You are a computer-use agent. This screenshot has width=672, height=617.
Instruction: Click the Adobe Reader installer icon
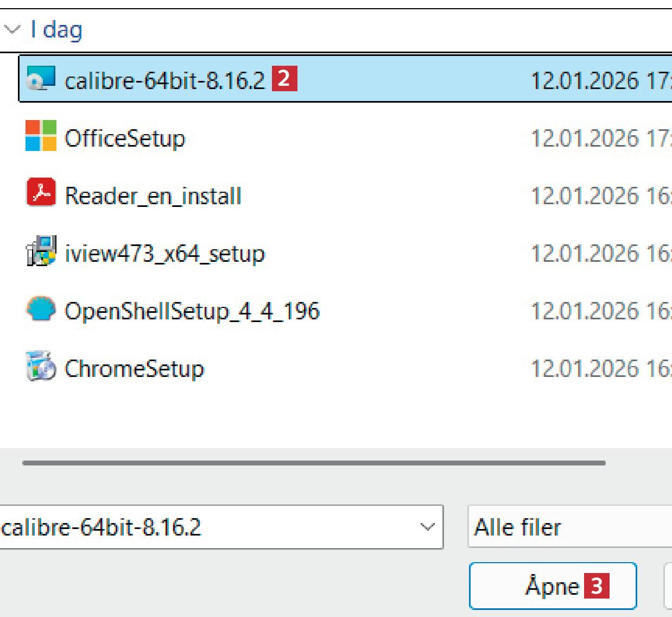41,193
